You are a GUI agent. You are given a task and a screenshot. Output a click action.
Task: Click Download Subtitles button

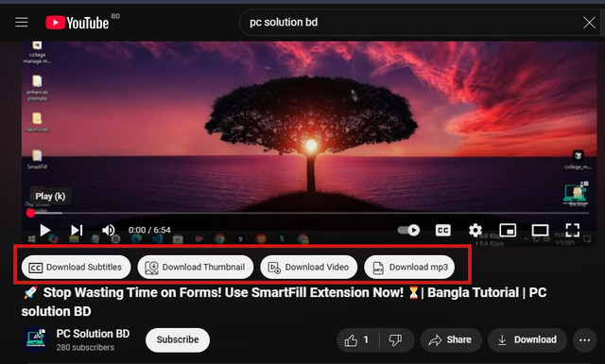pyautogui.click(x=76, y=268)
